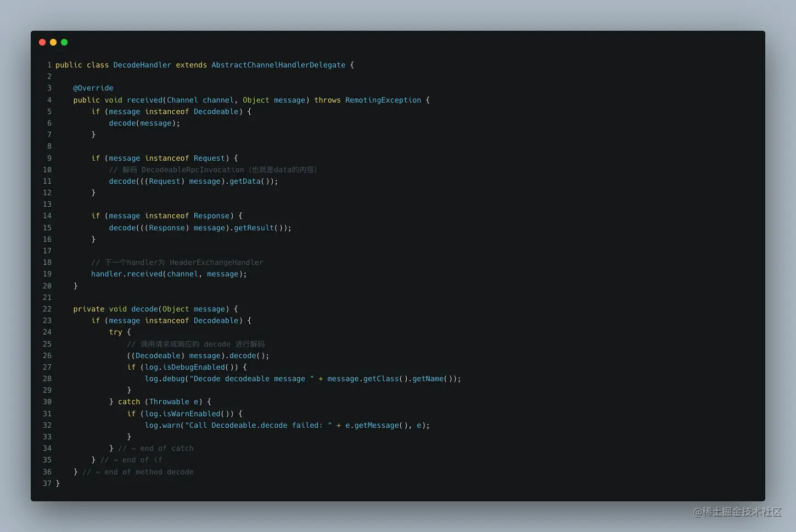Image resolution: width=796 pixels, height=532 pixels.
Task: Select line number 37 at the bottom
Action: 47,483
